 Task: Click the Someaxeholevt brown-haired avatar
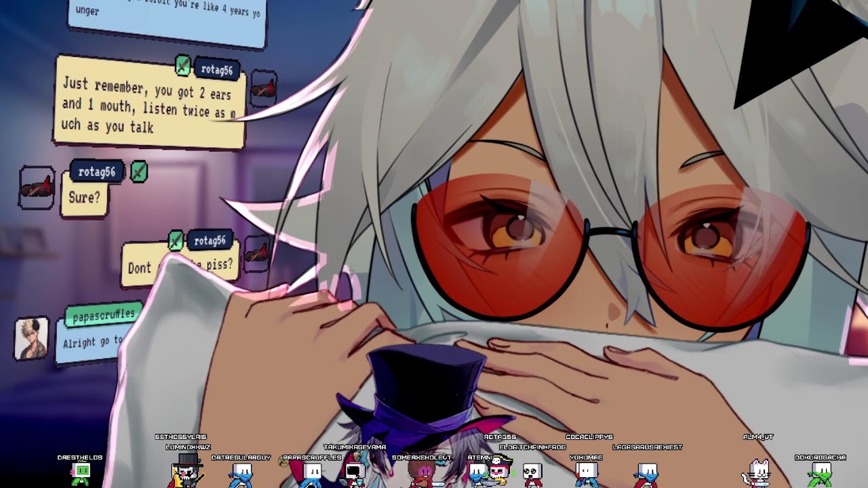click(425, 474)
